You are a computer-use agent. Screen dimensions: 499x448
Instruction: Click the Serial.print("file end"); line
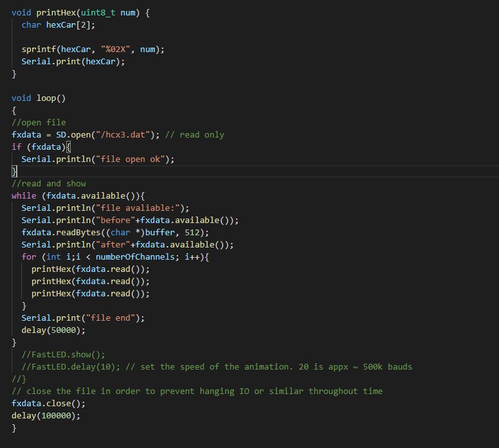point(83,318)
